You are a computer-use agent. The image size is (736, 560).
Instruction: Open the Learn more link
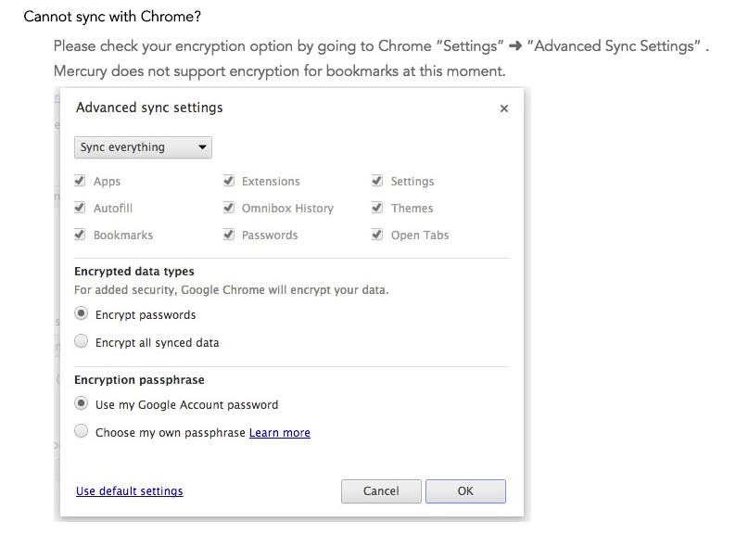[x=280, y=433]
